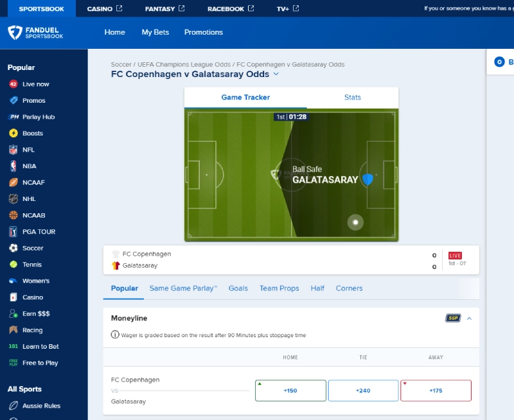Click the NCAAF football icon
Viewport: 514px width, 420px height.
pos(13,182)
